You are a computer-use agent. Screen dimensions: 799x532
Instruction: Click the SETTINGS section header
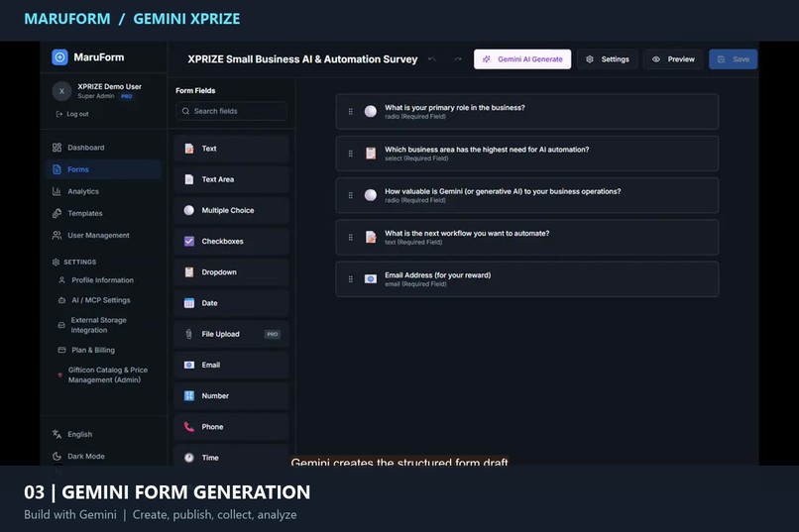(x=74, y=263)
